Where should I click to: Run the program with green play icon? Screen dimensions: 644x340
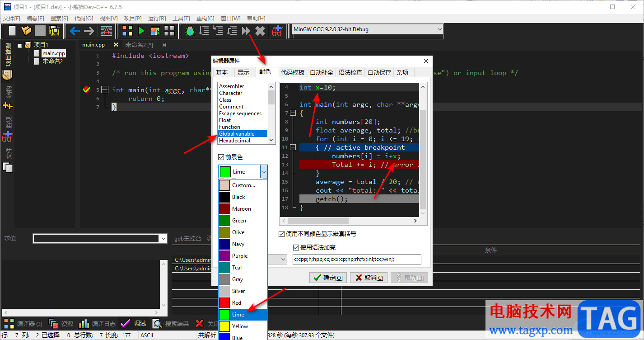(x=141, y=31)
